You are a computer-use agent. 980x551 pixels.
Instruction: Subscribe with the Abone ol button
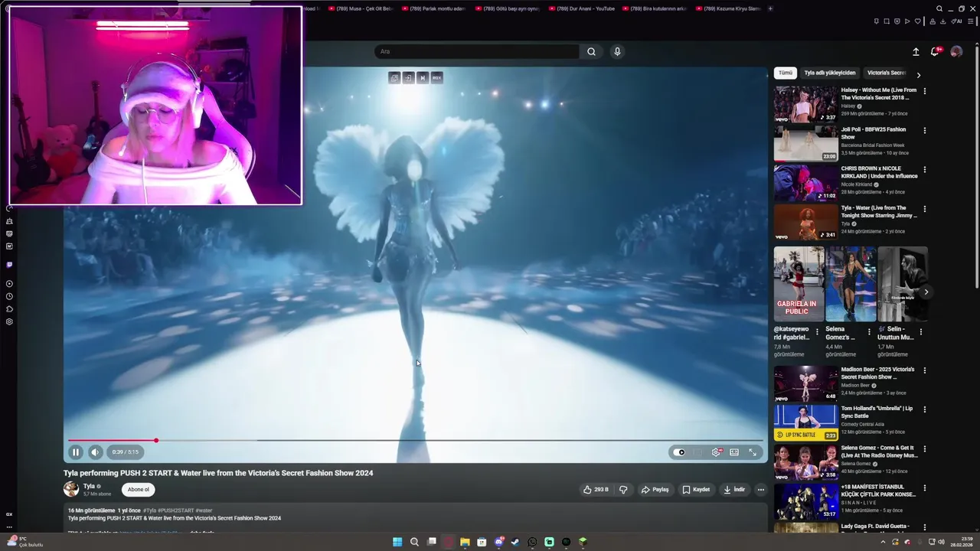(139, 490)
